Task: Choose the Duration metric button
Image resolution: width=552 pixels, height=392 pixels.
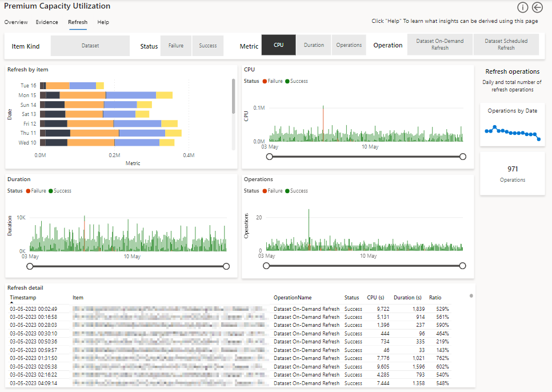Action: [x=314, y=45]
